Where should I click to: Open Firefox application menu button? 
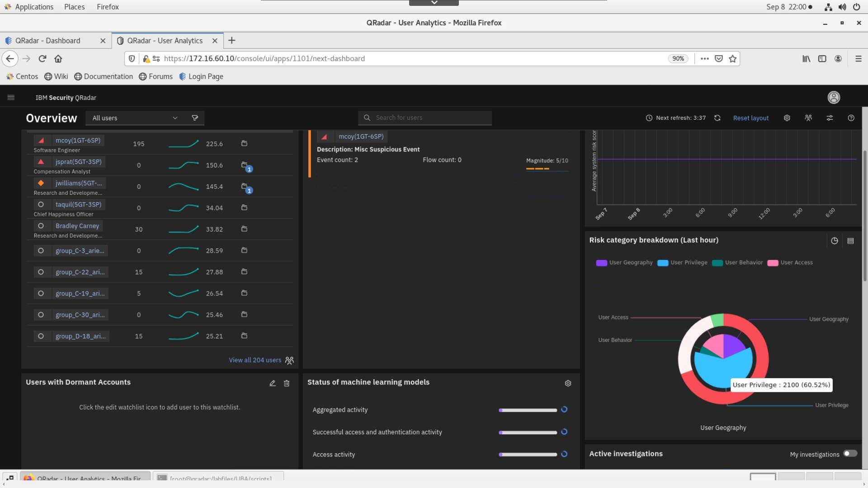tap(858, 59)
